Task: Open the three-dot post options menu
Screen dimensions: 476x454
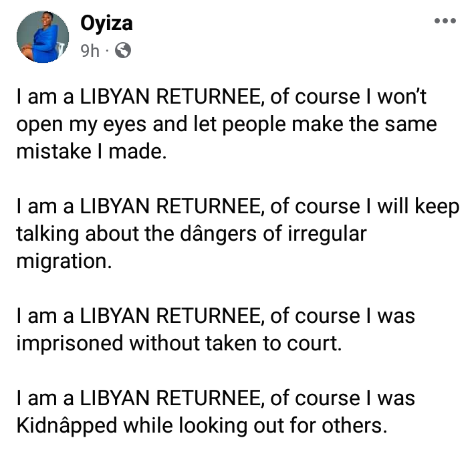Action: click(445, 21)
